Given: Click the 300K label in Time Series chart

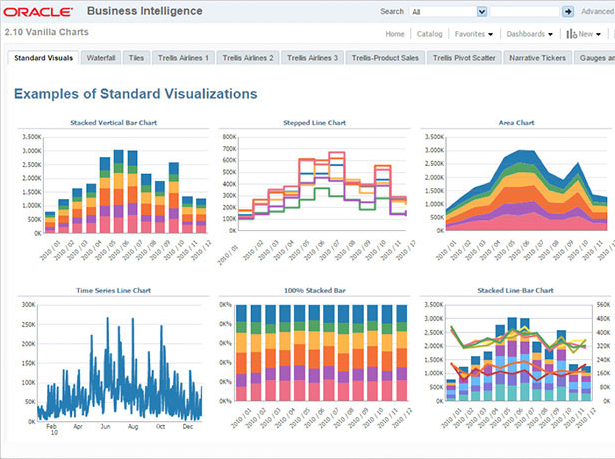Looking at the screenshot, I should pos(29,304).
